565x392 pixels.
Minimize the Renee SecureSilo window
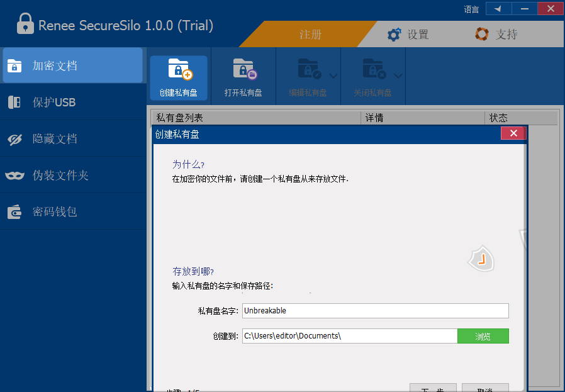tap(525, 9)
